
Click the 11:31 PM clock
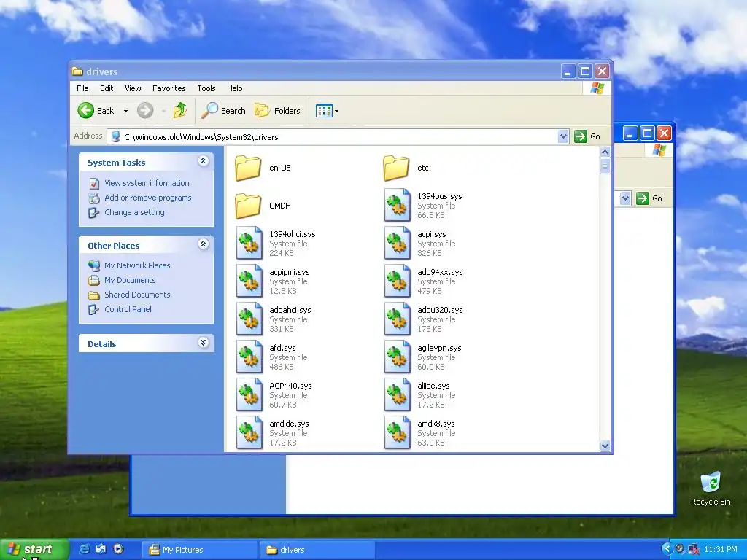(720, 550)
